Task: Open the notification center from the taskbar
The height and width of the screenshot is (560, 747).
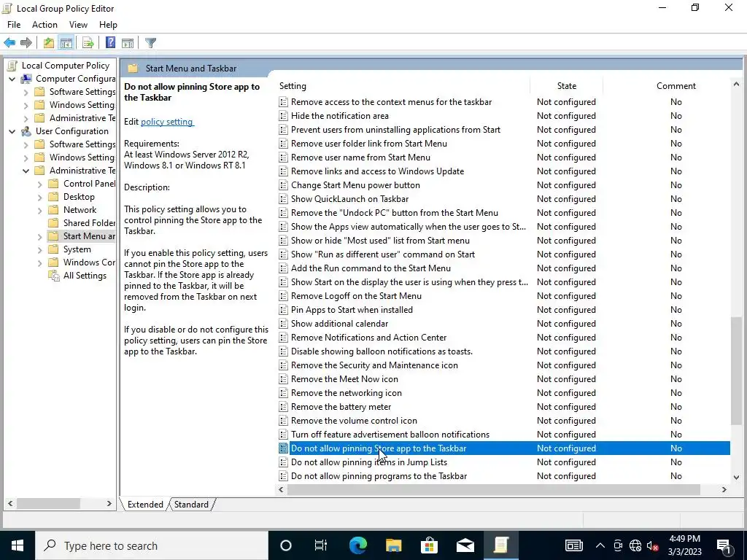Action: (x=723, y=545)
